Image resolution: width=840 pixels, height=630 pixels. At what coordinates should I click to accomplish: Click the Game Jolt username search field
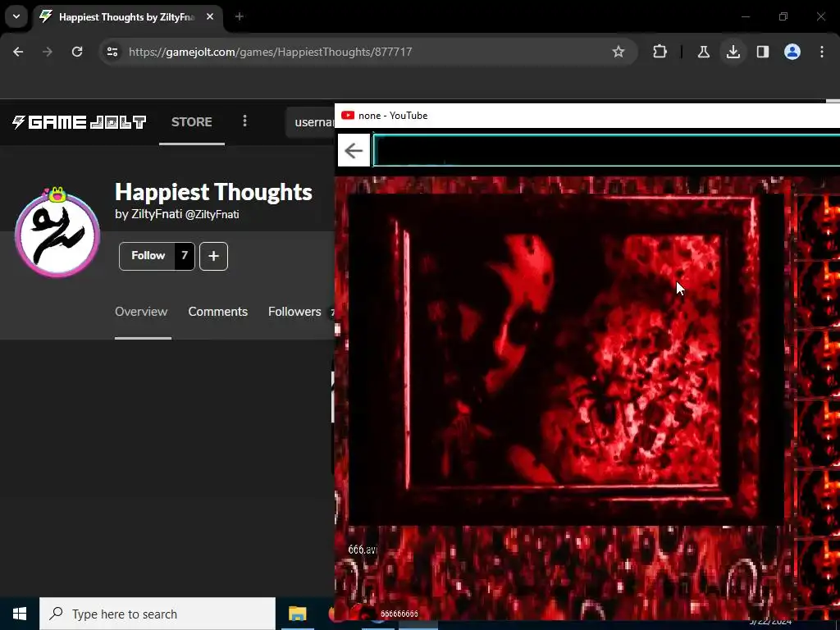point(310,122)
